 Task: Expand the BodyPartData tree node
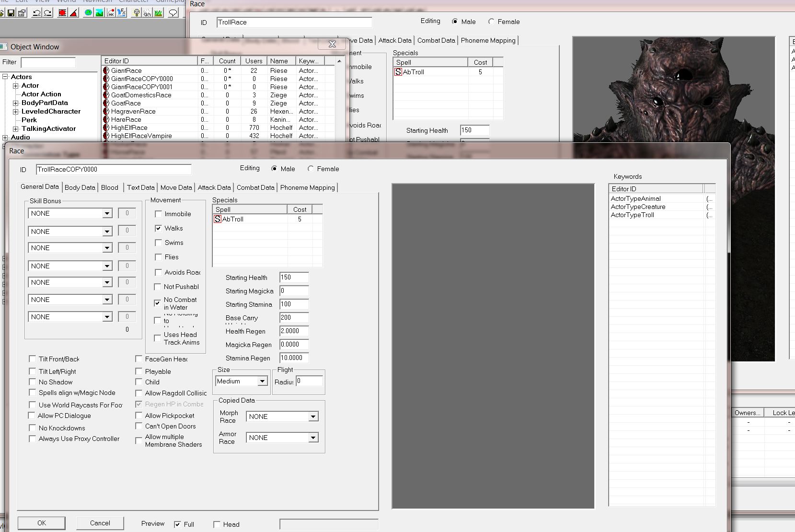click(x=15, y=103)
